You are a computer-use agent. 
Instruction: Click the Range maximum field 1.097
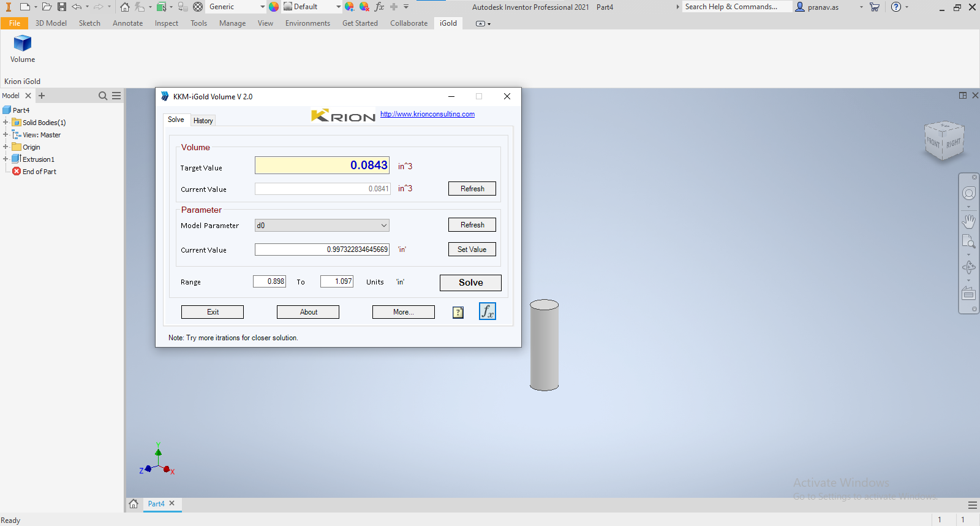337,281
